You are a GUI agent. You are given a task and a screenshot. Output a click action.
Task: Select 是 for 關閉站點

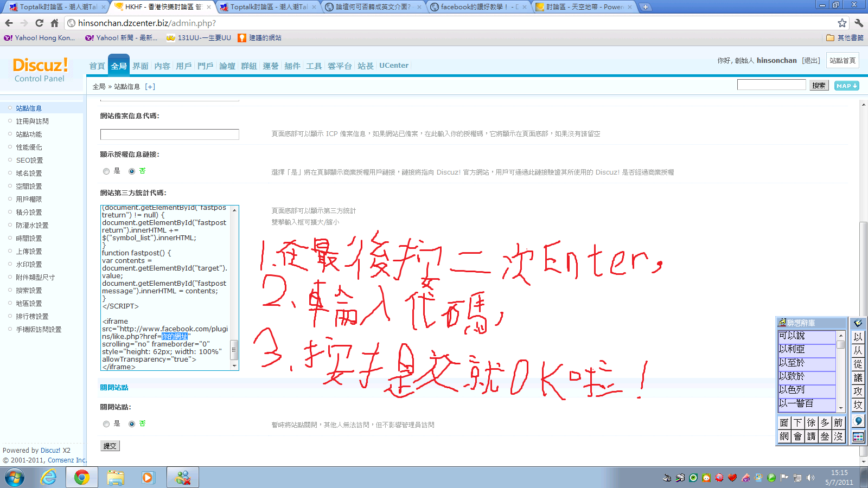click(x=106, y=424)
